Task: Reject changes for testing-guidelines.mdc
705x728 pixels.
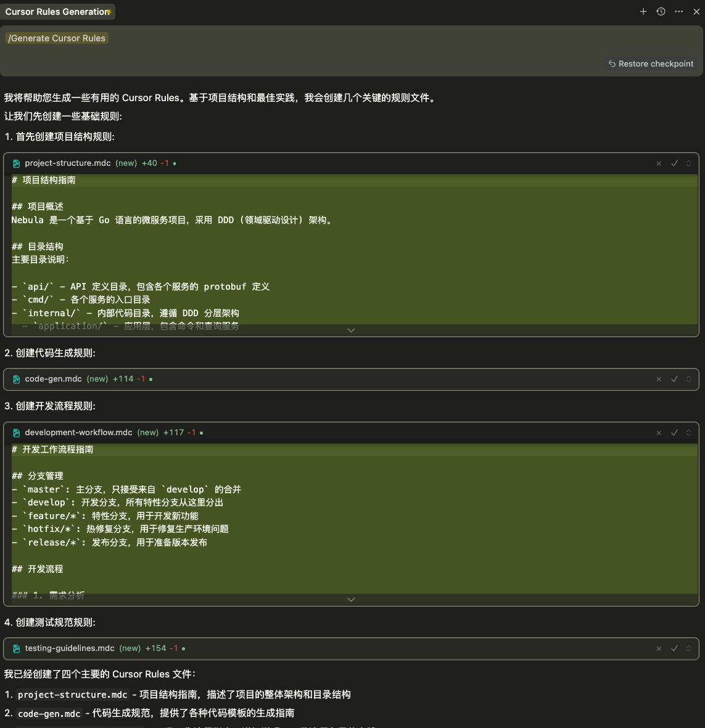Action: pos(659,648)
